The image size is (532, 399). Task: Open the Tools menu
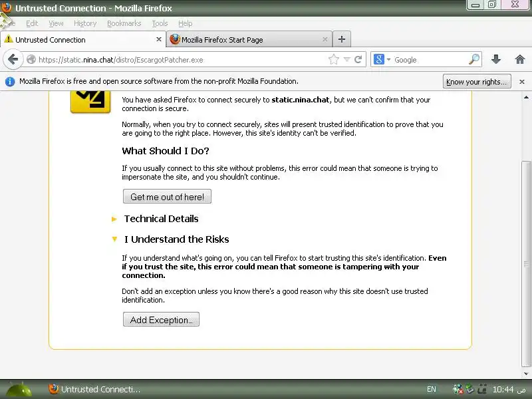pyautogui.click(x=160, y=23)
